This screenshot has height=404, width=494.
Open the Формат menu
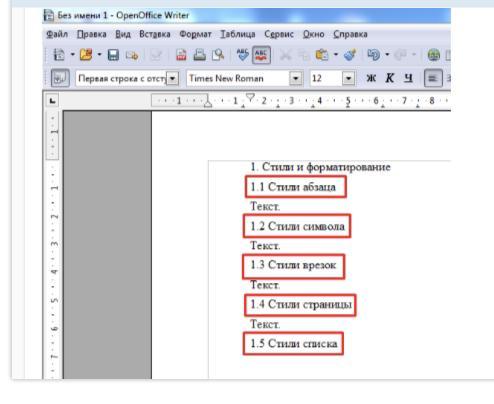pos(195,34)
